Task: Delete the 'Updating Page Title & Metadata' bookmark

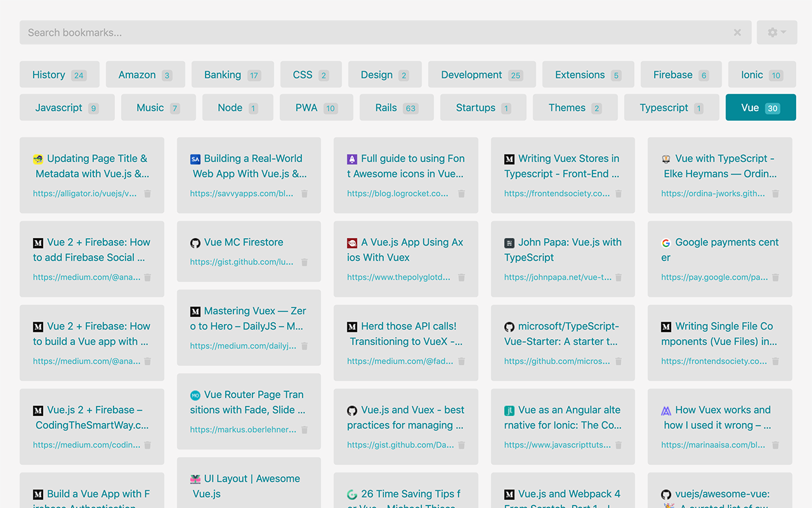Action: tap(148, 194)
